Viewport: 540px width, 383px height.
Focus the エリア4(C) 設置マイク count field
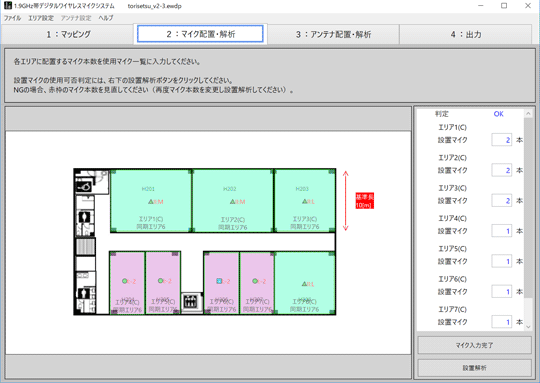(501, 231)
